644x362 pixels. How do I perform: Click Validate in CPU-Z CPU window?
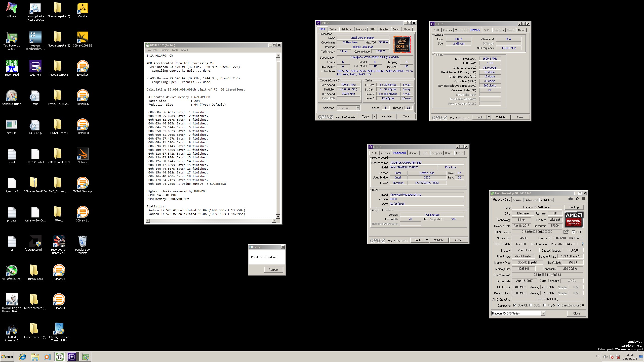coord(387,116)
